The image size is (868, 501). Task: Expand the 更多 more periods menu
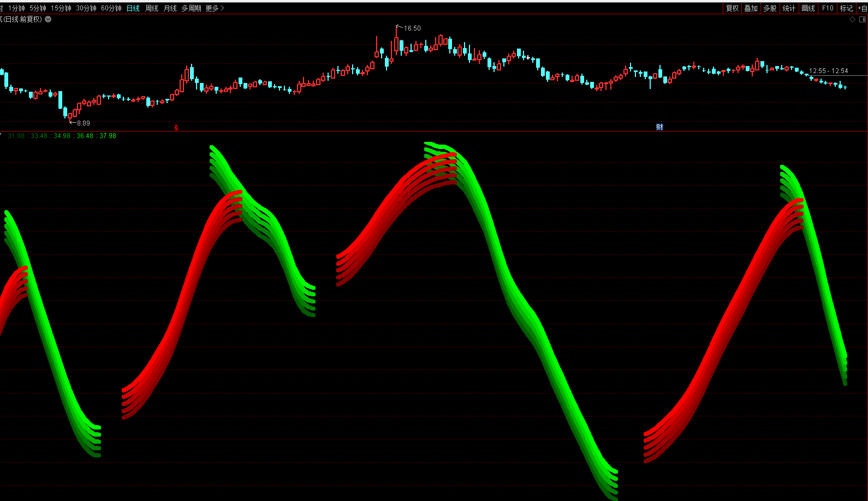pyautogui.click(x=215, y=8)
